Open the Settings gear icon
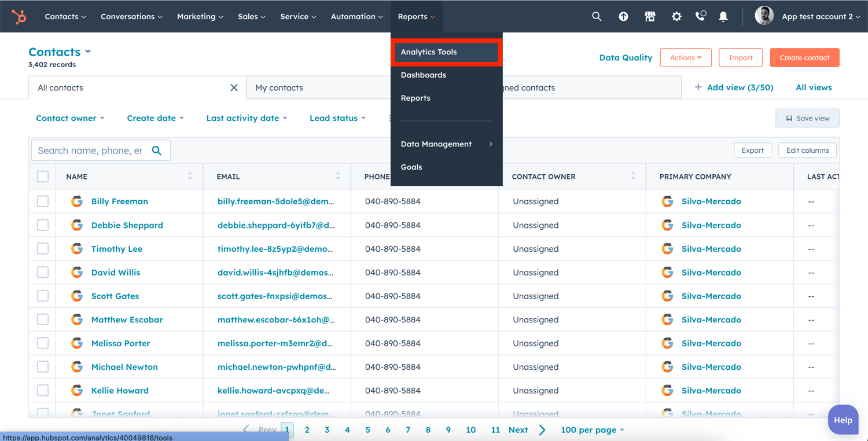This screenshot has width=868, height=441. pyautogui.click(x=676, y=16)
